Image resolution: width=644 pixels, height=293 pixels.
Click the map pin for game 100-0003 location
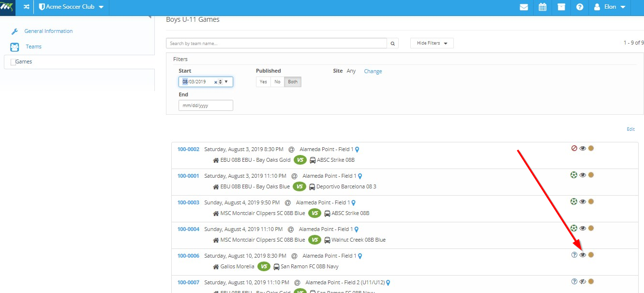point(353,203)
